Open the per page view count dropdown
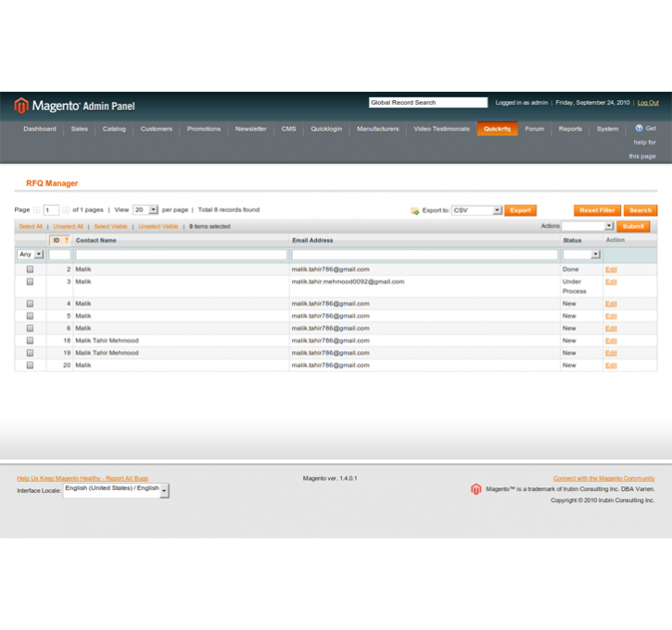 coord(146,210)
